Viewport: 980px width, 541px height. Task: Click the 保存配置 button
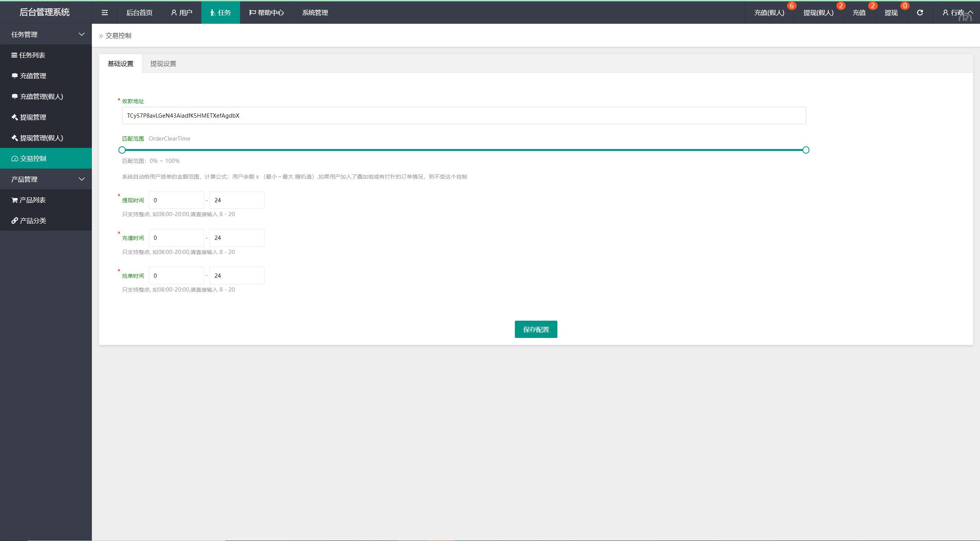[536, 329]
